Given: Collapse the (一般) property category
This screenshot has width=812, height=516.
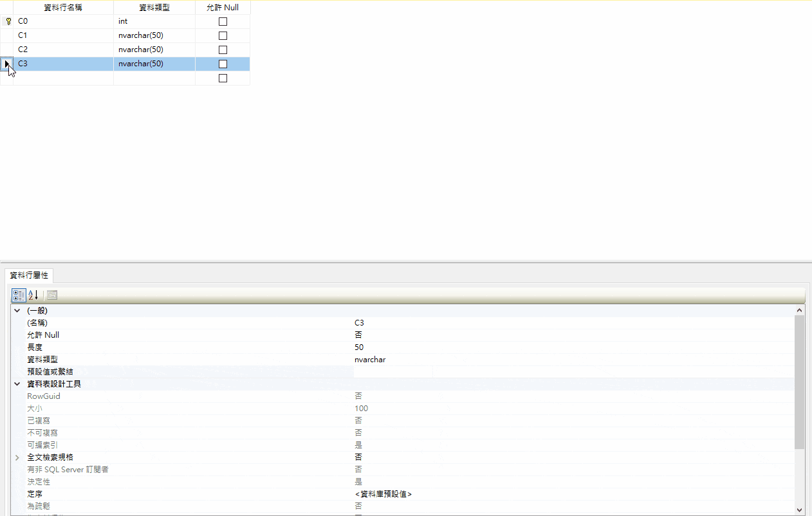Looking at the screenshot, I should 17,311.
